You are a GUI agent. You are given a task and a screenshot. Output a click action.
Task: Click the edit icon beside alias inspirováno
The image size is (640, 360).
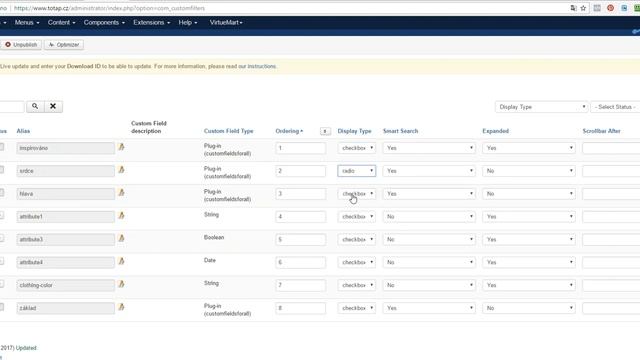[121, 147]
